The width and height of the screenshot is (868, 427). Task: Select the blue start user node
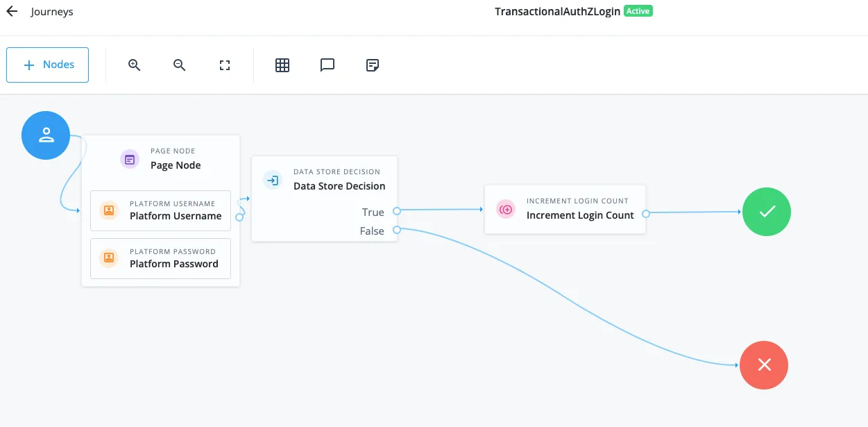click(46, 135)
